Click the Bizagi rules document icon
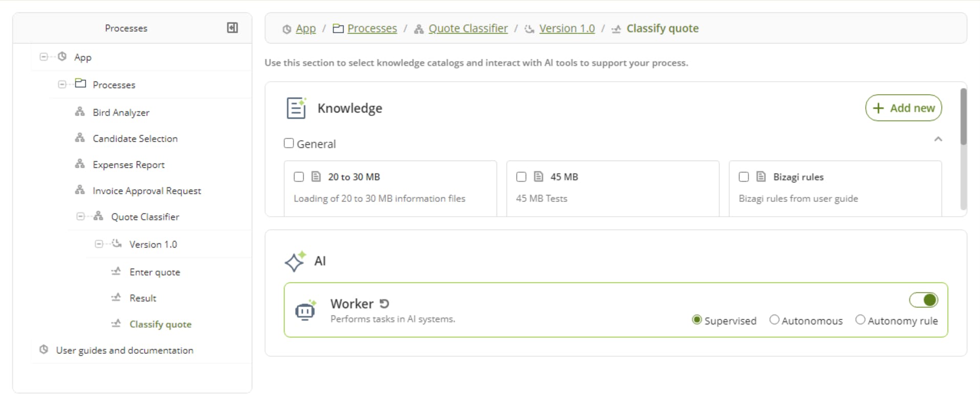Viewport: 980px width, 405px height. tap(761, 177)
